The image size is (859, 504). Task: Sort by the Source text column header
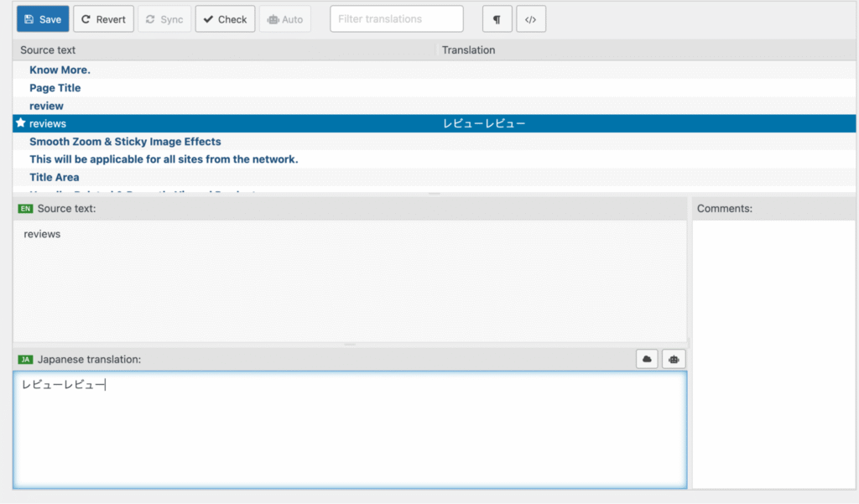[48, 50]
